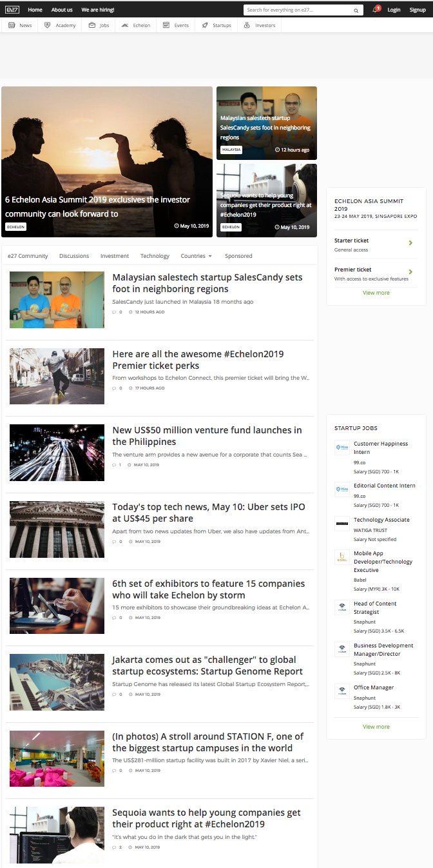
Task: Click View more under Startup Jobs
Action: (376, 727)
